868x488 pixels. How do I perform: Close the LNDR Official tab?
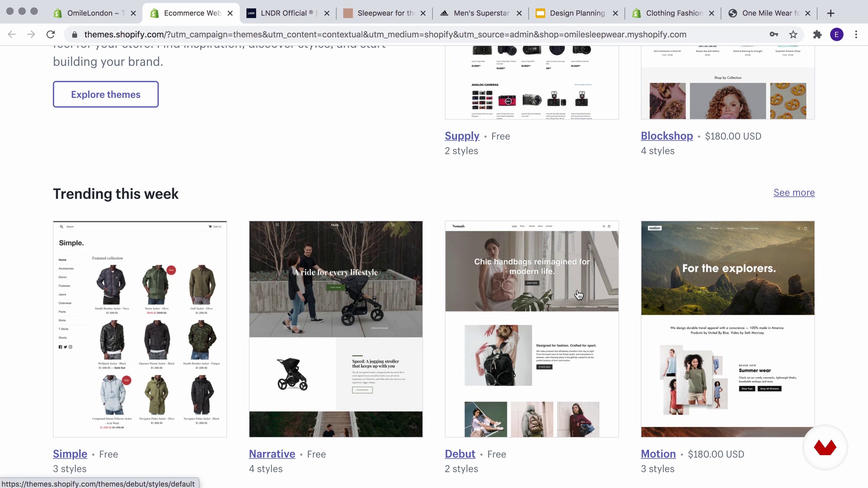327,13
